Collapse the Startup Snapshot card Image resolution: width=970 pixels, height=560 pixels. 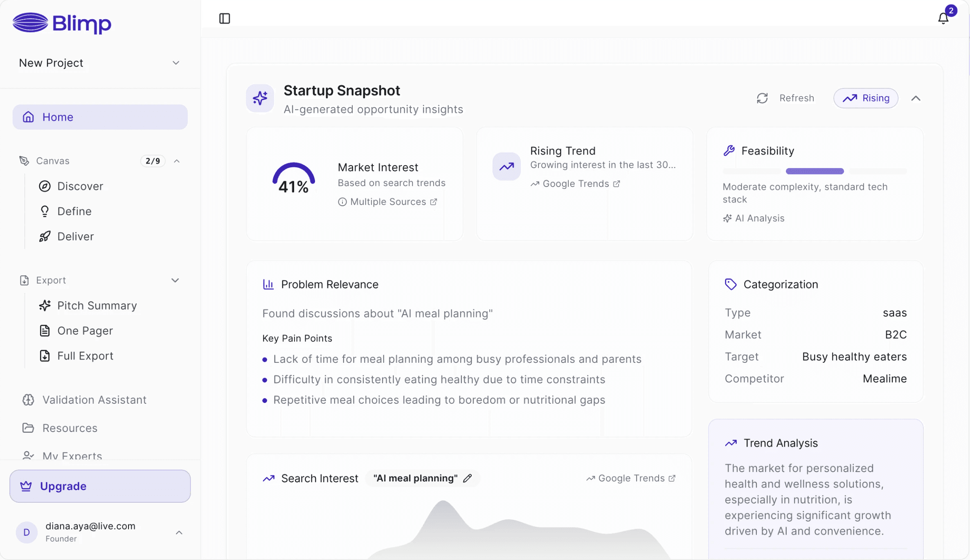[916, 98]
